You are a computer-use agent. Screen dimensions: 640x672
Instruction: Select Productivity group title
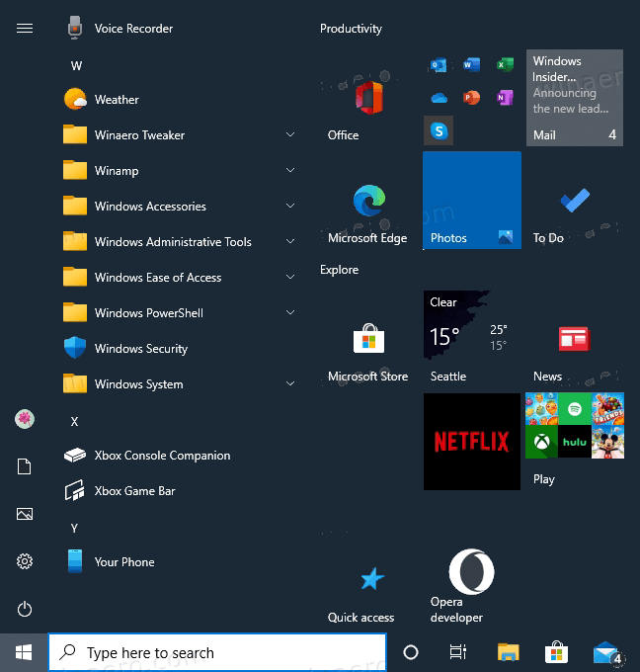click(351, 29)
